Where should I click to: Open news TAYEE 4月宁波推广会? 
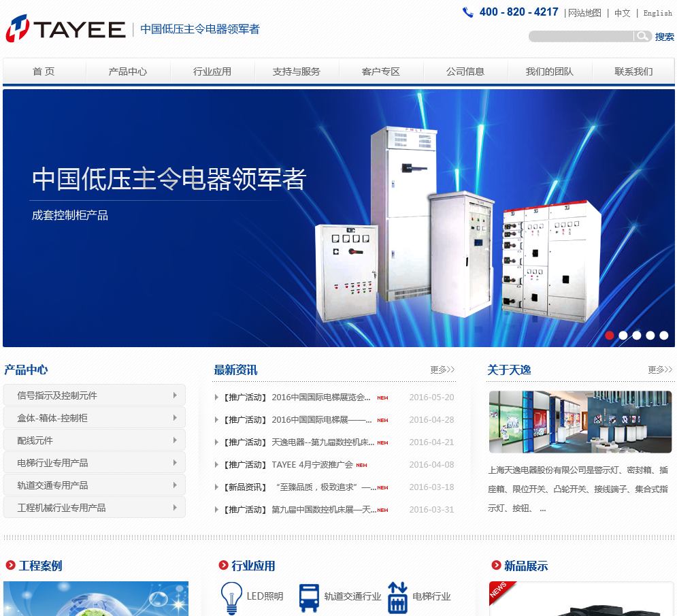tap(312, 465)
